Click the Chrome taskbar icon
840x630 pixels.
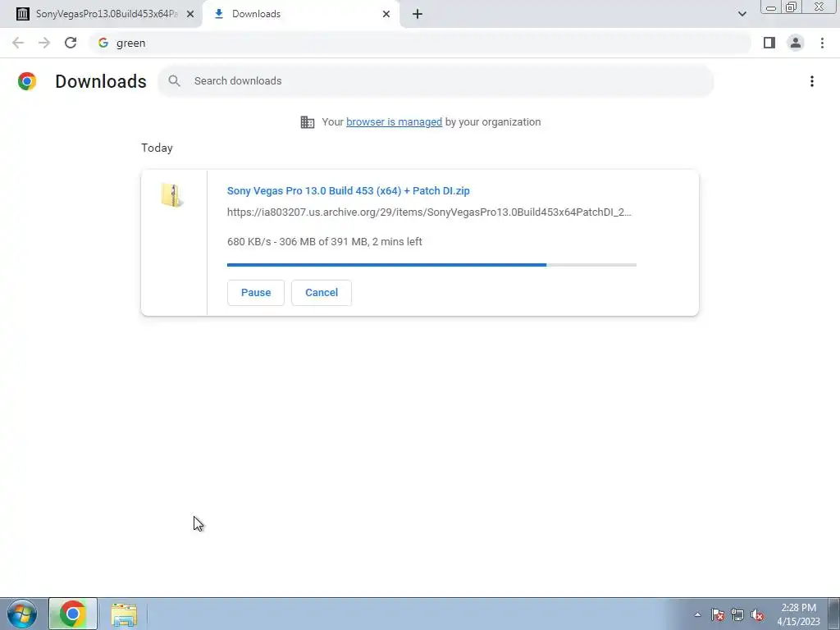73,614
